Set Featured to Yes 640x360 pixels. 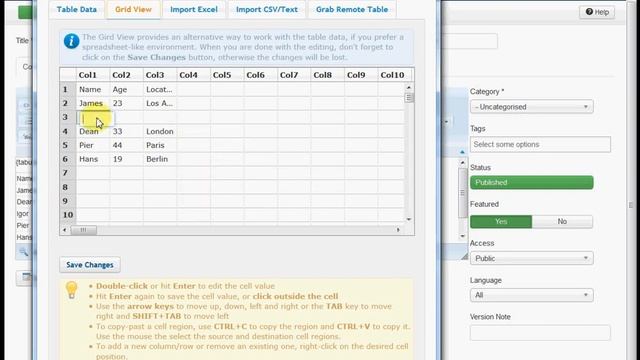[x=501, y=221]
